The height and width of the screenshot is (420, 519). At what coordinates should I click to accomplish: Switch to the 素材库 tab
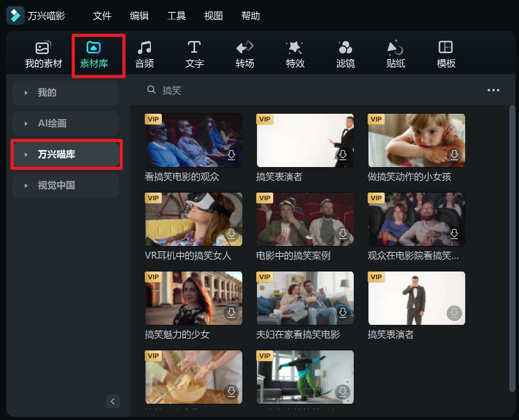[94, 53]
